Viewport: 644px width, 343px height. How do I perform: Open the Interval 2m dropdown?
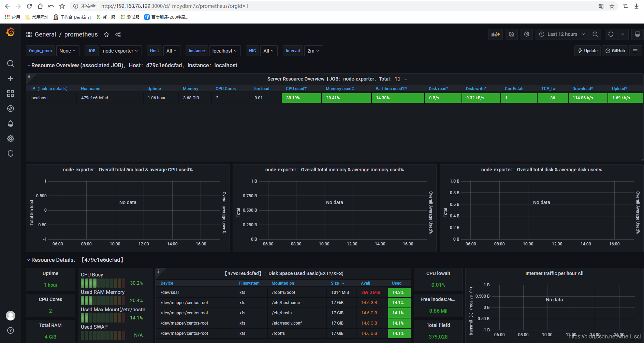[313, 51]
